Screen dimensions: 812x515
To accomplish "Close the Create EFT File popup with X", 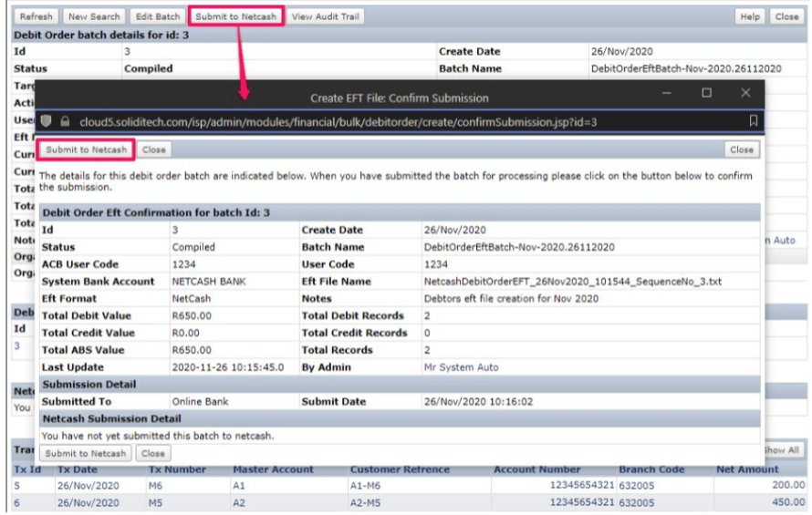I will click(745, 94).
